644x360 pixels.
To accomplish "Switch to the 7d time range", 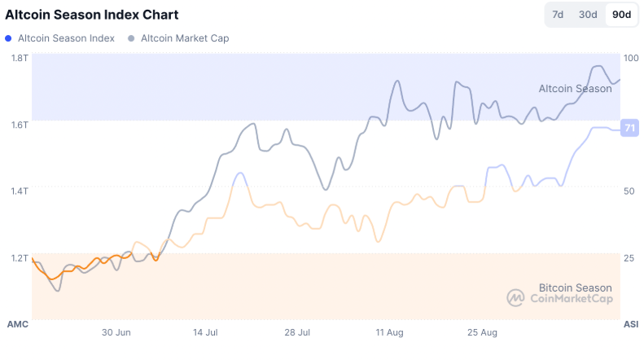I will tap(558, 15).
